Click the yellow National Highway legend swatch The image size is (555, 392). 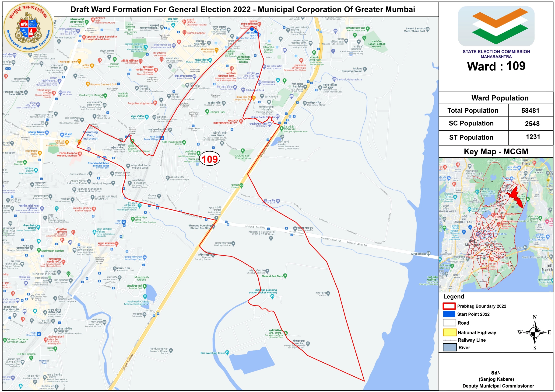pyautogui.click(x=449, y=332)
